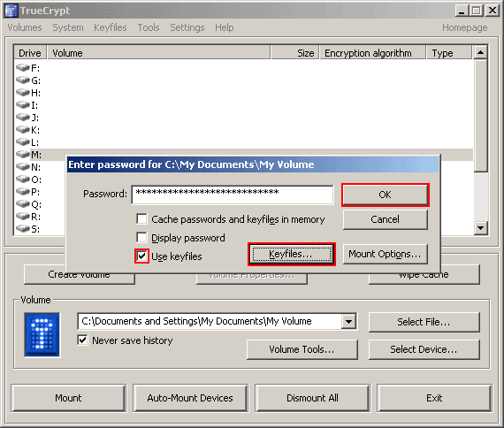Select drive G: icon in list
The height and width of the screenshot is (428, 504).
[x=23, y=80]
